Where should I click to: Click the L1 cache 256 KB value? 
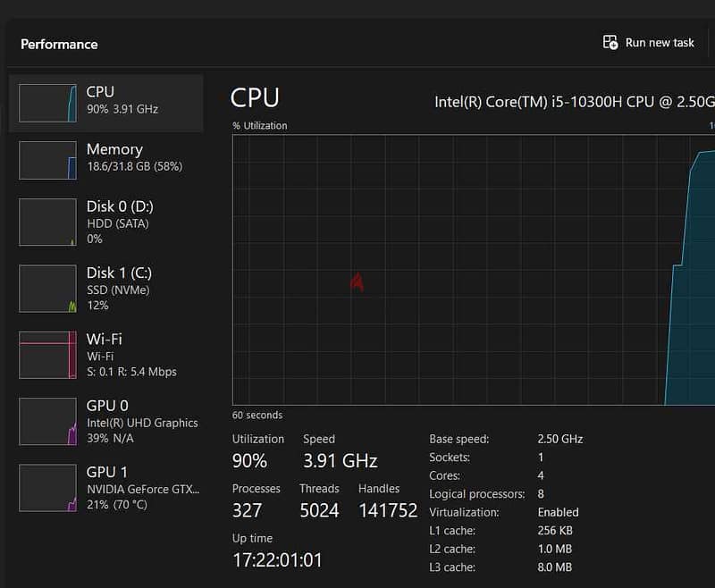point(555,531)
